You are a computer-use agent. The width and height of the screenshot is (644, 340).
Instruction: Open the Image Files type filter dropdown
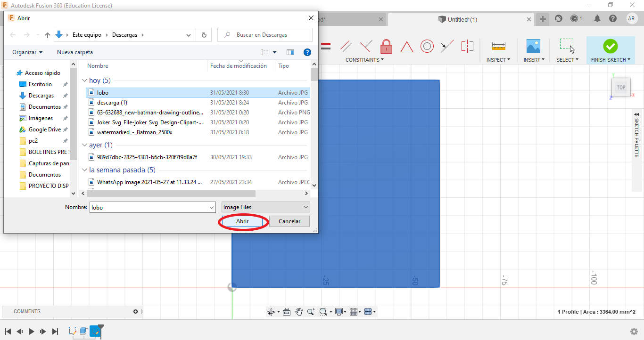click(x=266, y=207)
